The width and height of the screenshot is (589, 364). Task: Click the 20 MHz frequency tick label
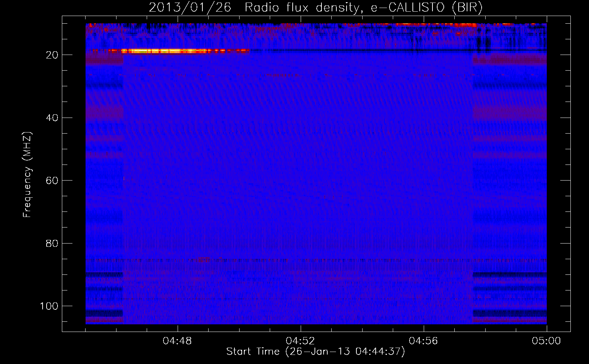point(52,55)
